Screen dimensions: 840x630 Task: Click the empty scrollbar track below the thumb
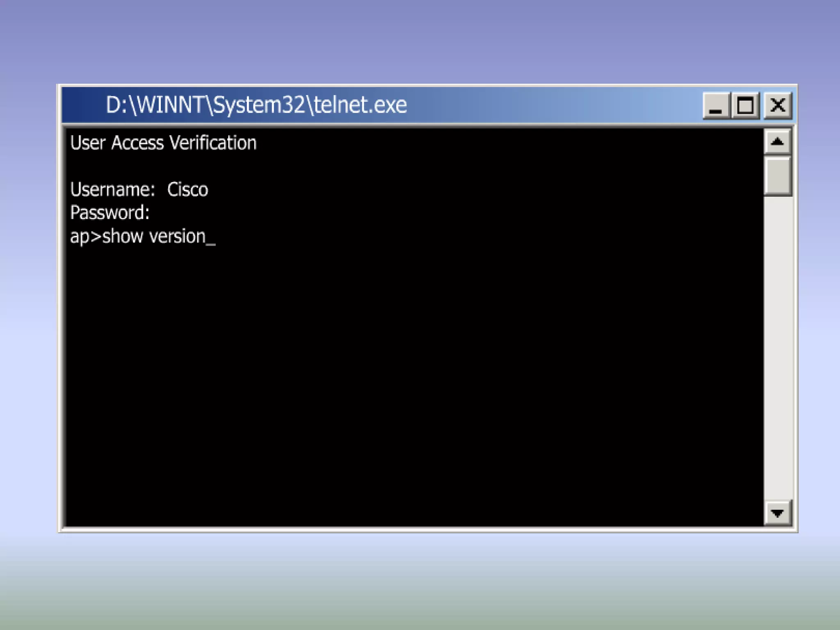pos(777,349)
